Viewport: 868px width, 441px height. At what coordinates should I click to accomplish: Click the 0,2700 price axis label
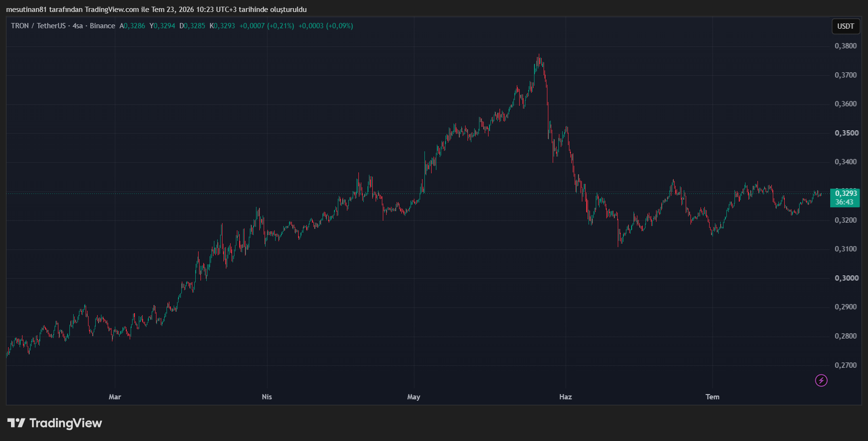pos(846,365)
